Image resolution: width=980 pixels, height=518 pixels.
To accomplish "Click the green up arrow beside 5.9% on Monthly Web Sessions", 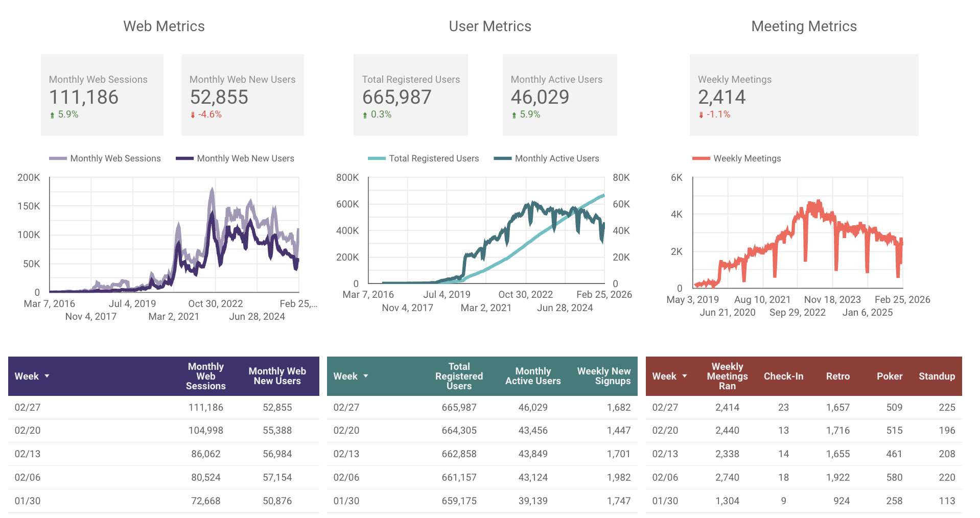I will tap(53, 114).
